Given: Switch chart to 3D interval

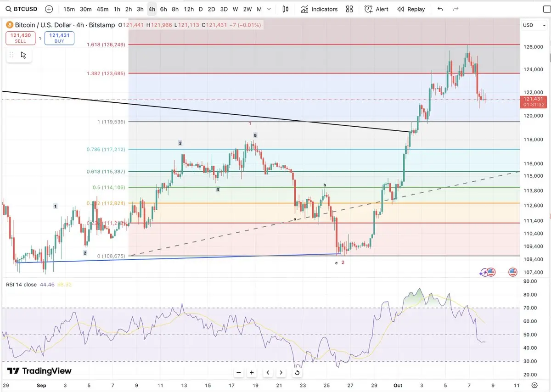Looking at the screenshot, I should 224,9.
